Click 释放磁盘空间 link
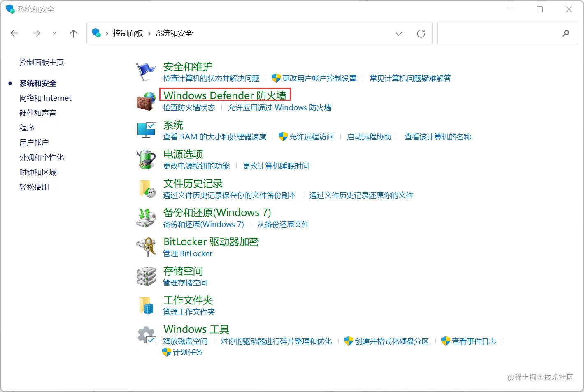The width and height of the screenshot is (584, 392). (185, 341)
